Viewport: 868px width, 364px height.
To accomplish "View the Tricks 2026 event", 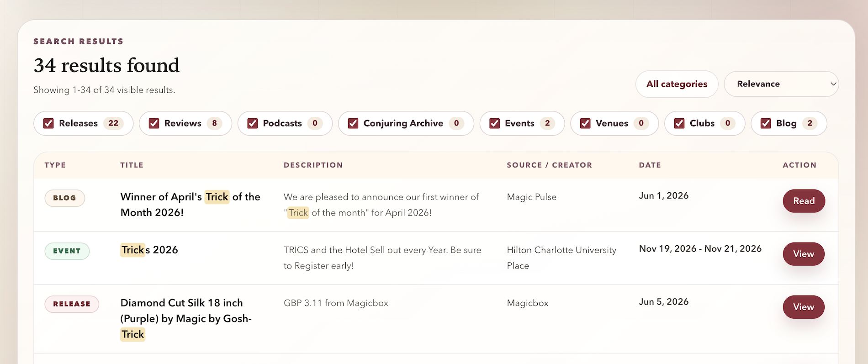I will click(x=804, y=254).
